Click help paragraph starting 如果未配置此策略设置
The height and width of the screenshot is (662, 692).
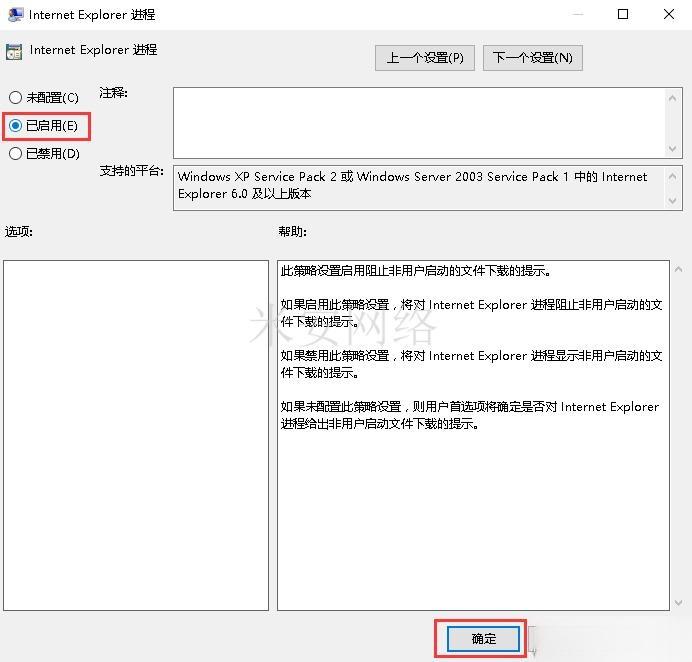(470, 415)
